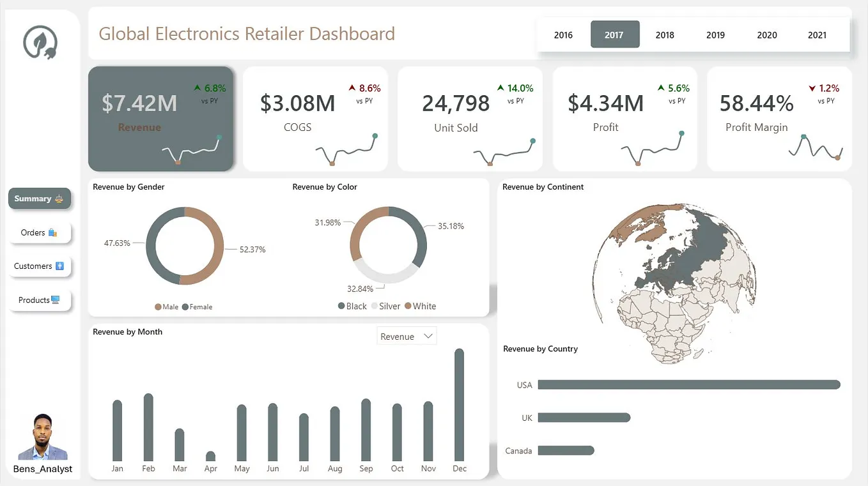Click the Bens_Analyst profile photo
Screen dimensions: 868x486
click(42, 437)
